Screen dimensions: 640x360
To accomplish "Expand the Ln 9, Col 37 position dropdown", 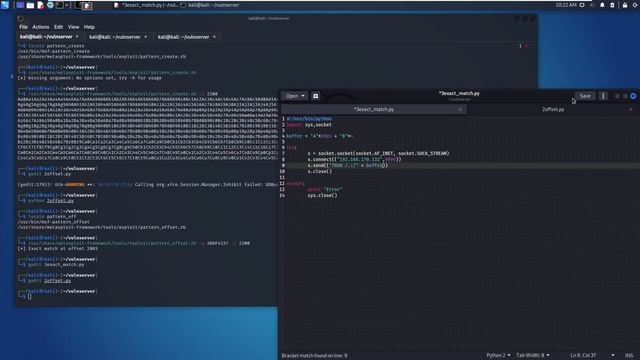I will [613, 356].
